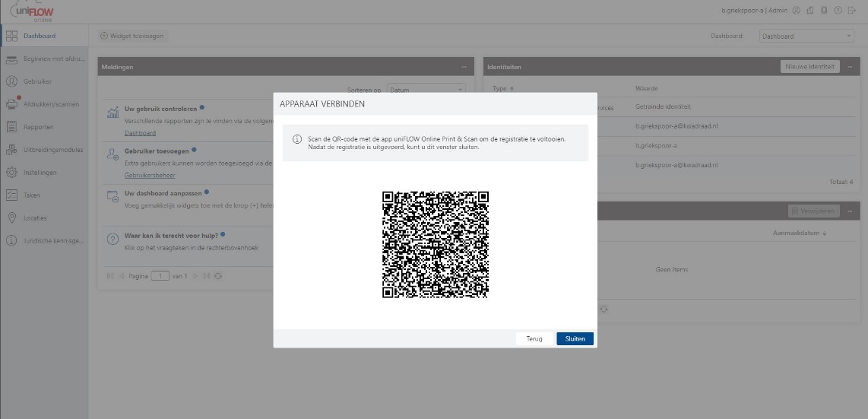Follow the Gebruikersbeheer link
868x419 pixels.
150,176
